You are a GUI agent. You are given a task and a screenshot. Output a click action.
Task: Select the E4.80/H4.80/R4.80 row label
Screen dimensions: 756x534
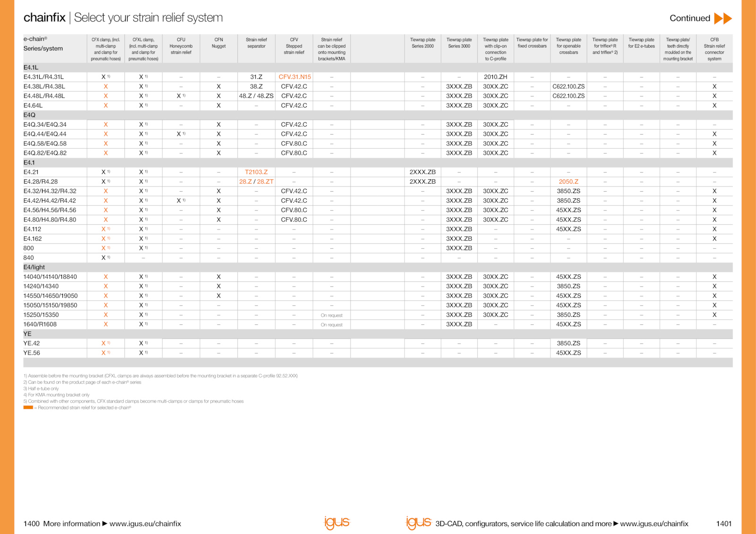pyautogui.click(x=50, y=220)
